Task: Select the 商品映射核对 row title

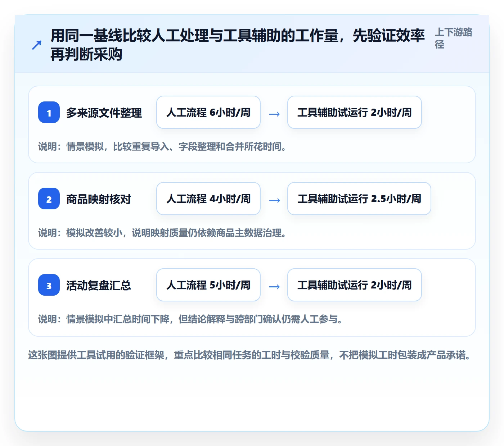Action: tap(99, 199)
